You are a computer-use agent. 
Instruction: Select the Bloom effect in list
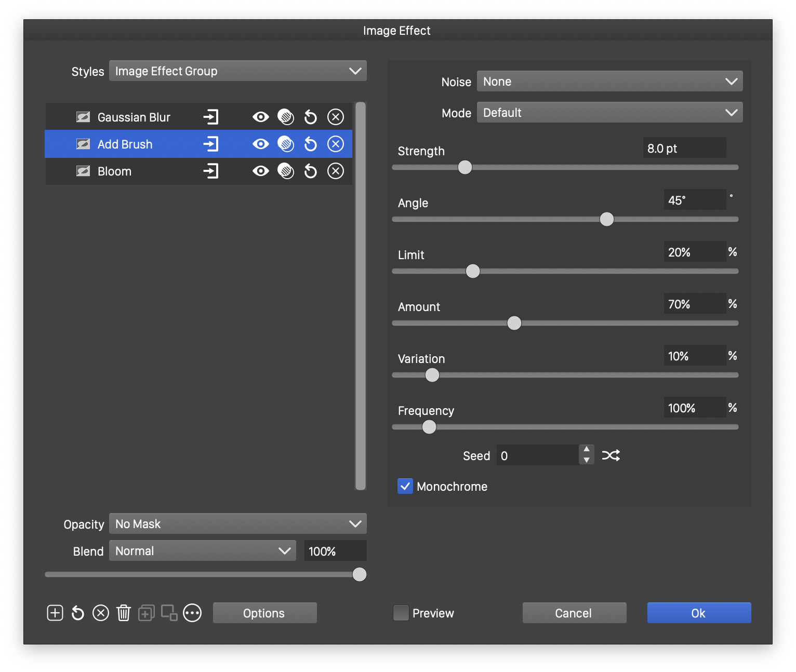pyautogui.click(x=114, y=171)
